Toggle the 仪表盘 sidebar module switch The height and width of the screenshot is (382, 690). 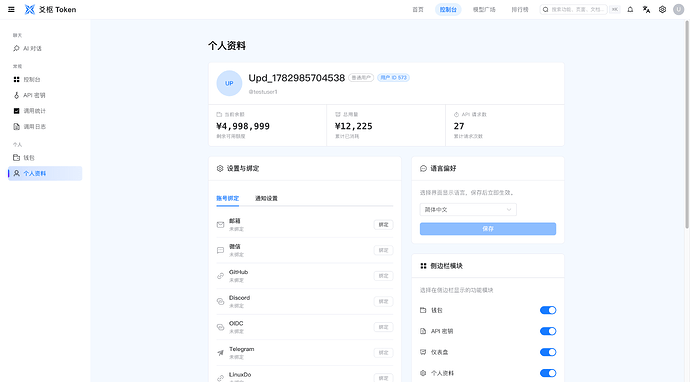pos(548,352)
